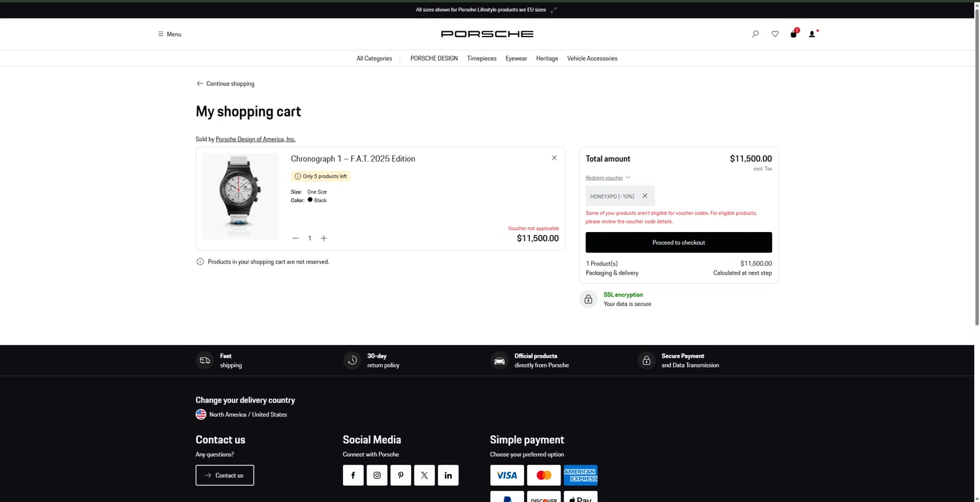980x502 pixels.
Task: Go back via Continue shopping
Action: (225, 84)
